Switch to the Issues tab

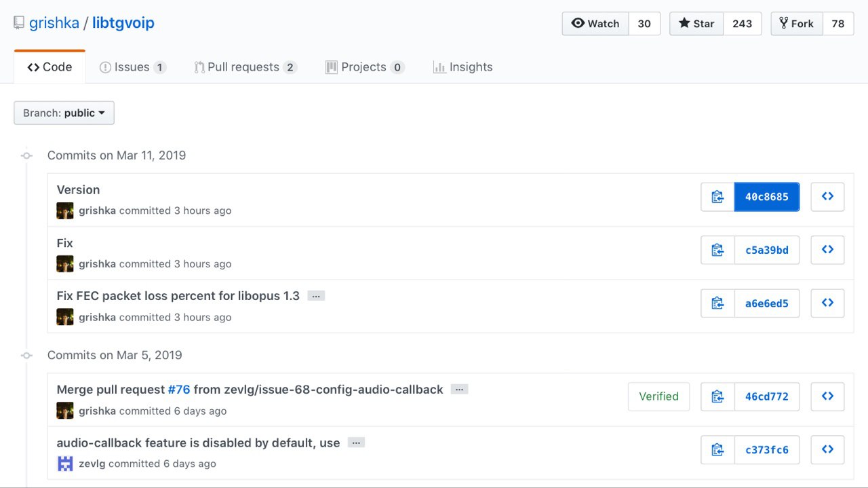pos(132,67)
